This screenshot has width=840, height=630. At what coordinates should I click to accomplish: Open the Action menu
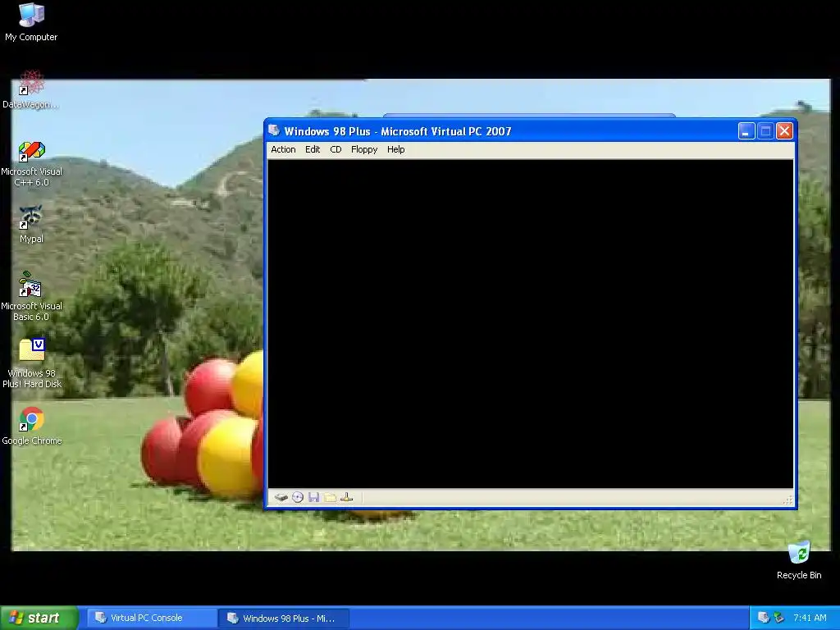click(x=283, y=149)
